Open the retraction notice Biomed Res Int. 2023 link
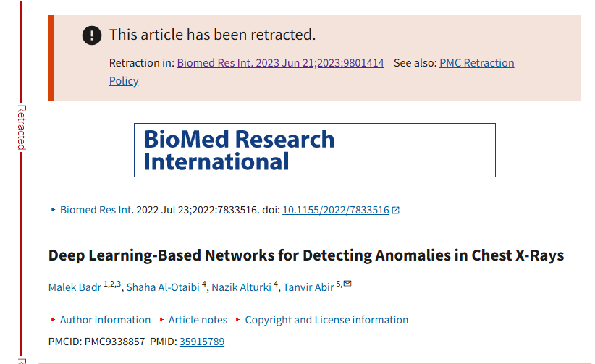 pos(280,63)
